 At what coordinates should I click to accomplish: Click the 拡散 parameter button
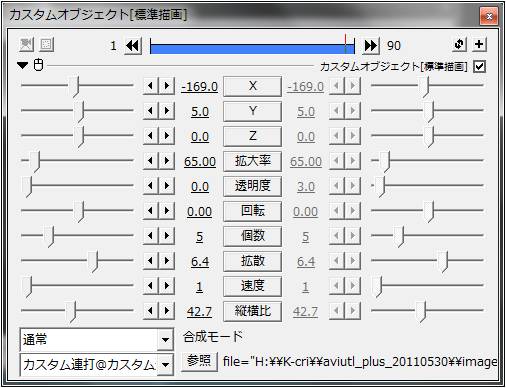coord(252,261)
